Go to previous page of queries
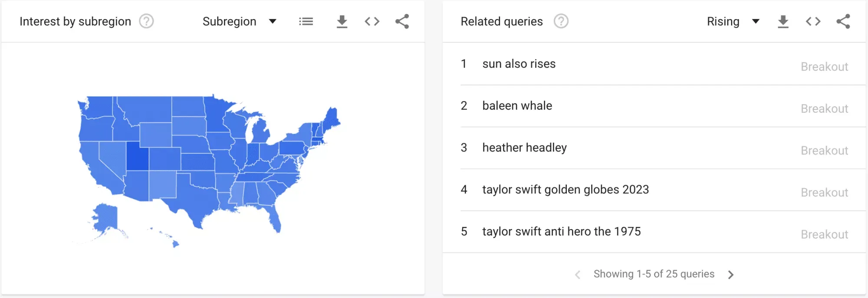Screen dimensions: 868x298 [x=578, y=275]
